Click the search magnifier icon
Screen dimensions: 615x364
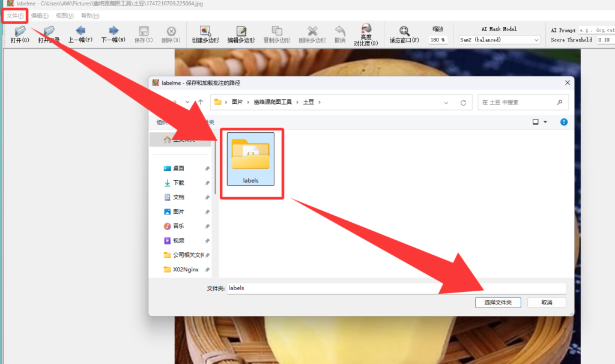560,102
